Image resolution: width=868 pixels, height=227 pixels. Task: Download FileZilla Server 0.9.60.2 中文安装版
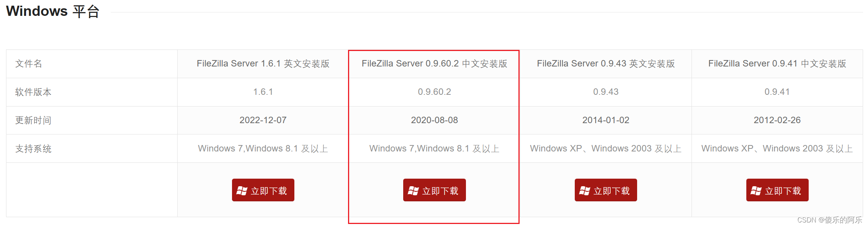click(435, 190)
